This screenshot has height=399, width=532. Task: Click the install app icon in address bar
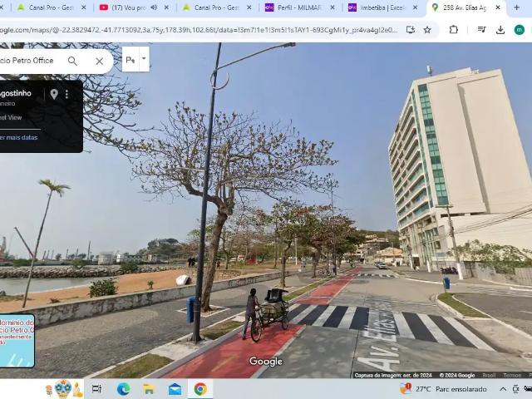tap(410, 30)
